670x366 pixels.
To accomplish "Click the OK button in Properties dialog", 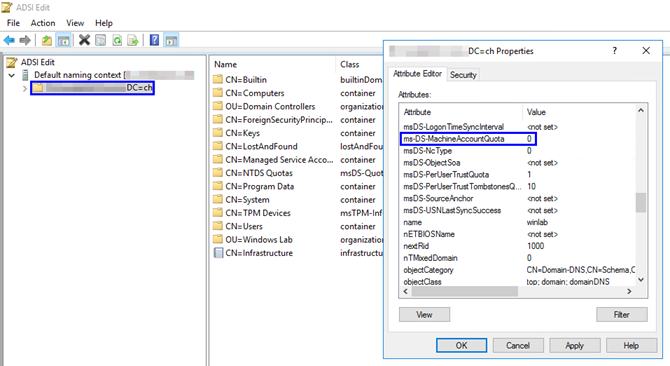I will point(461,346).
